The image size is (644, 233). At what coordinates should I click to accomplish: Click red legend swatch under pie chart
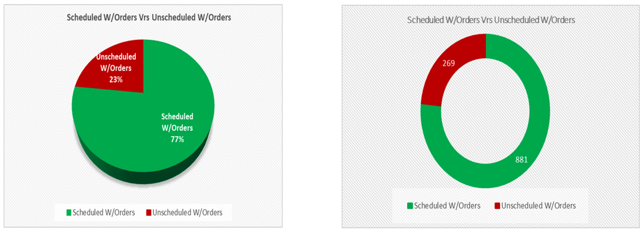click(148, 212)
